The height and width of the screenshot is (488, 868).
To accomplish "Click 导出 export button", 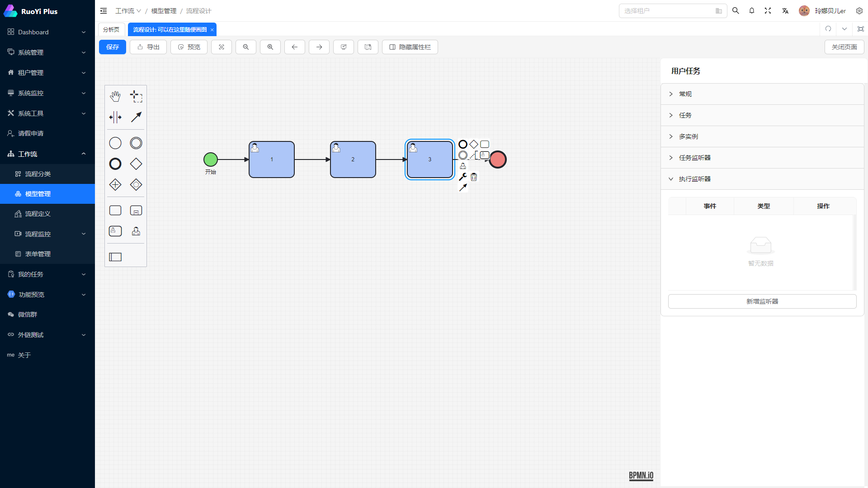I will [x=148, y=47].
